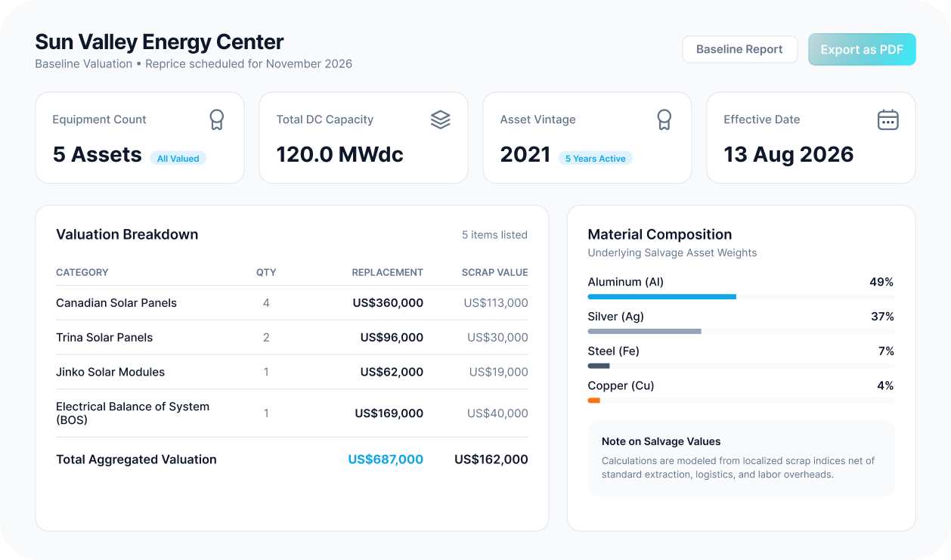The image size is (951, 560).
Task: Click scrap value US$30,000
Action: pos(497,338)
